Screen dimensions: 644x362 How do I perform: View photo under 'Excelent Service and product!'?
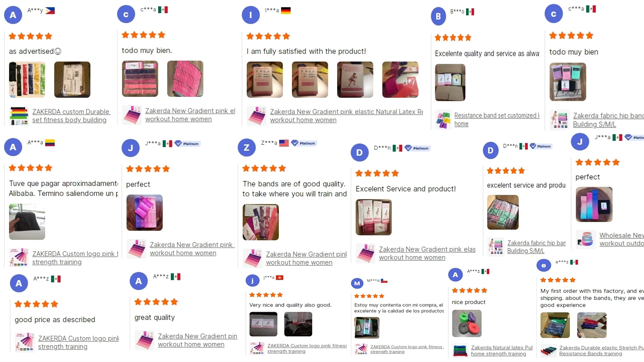click(374, 217)
